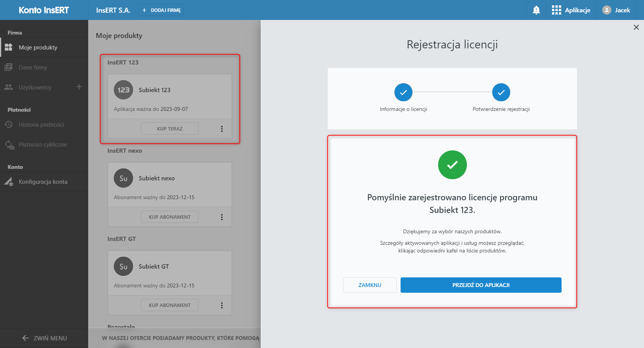Image resolution: width=644 pixels, height=348 pixels.
Task: Select the InsERT S.A. company name
Action: (x=113, y=10)
